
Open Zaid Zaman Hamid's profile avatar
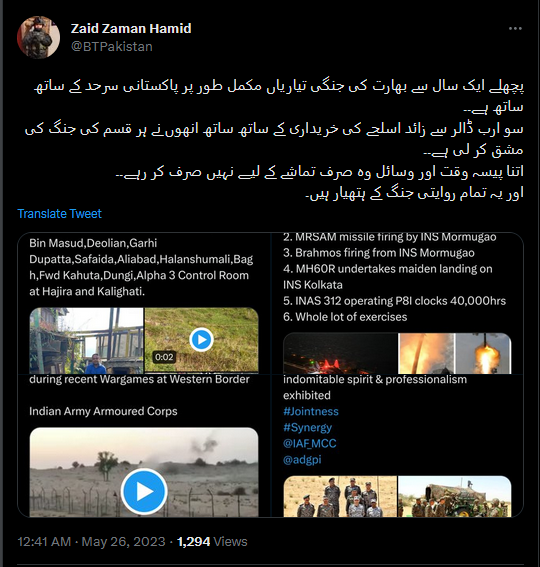[x=38, y=37]
